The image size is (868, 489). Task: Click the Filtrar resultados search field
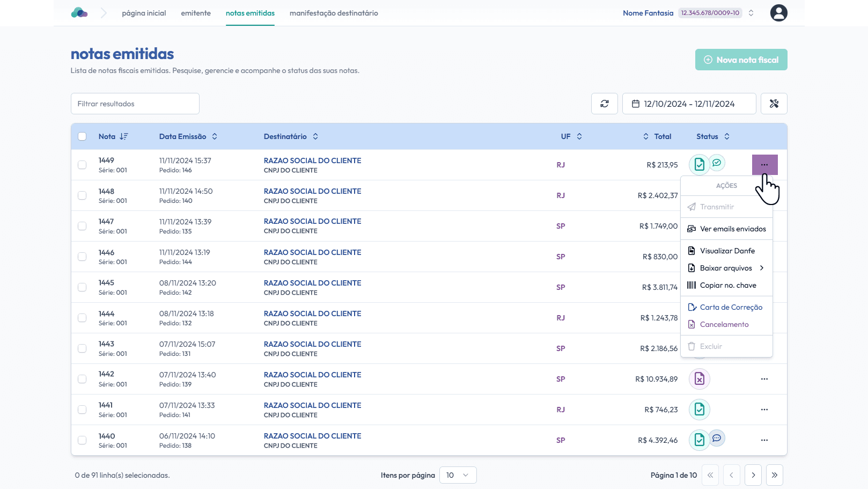(x=135, y=104)
